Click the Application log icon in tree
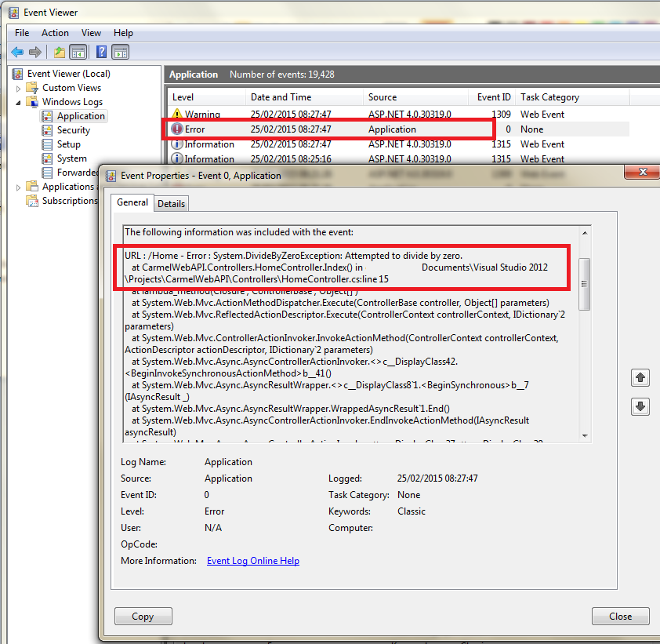 point(47,116)
